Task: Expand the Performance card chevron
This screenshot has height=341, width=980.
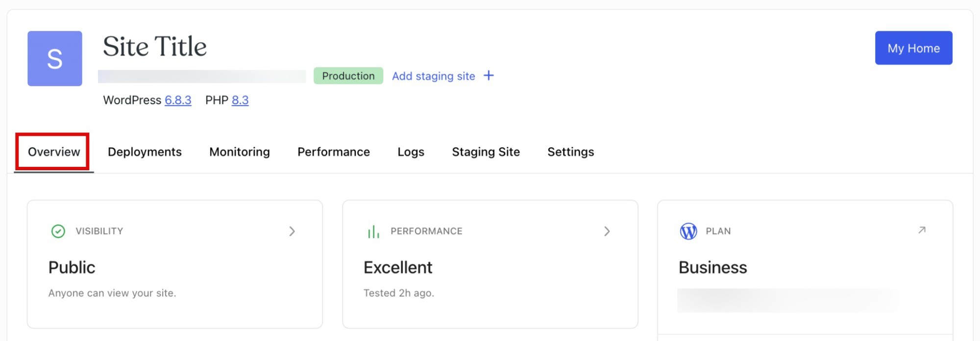Action: point(607,231)
